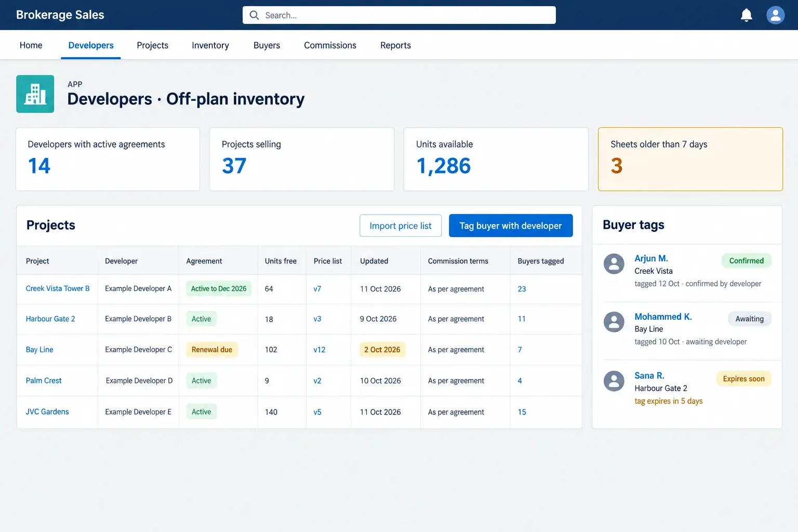Screen dimensions: 798x532
Task: Click the Awaiting status badge
Action: pos(749,319)
